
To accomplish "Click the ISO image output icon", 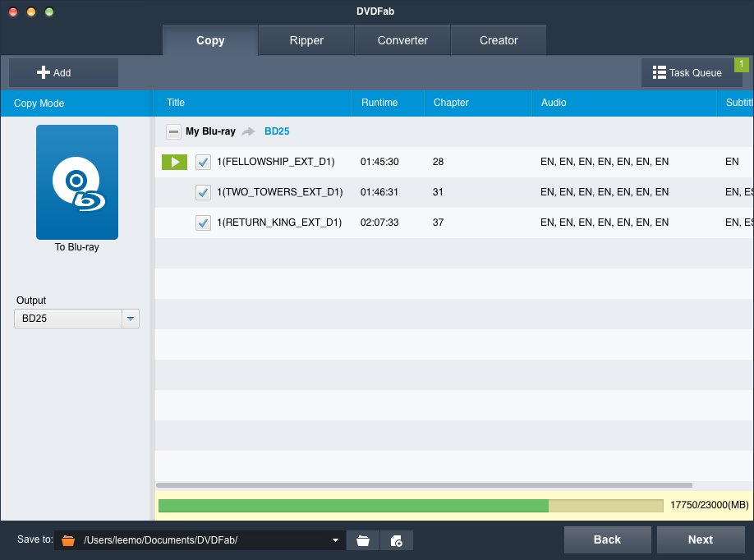I will click(x=397, y=540).
